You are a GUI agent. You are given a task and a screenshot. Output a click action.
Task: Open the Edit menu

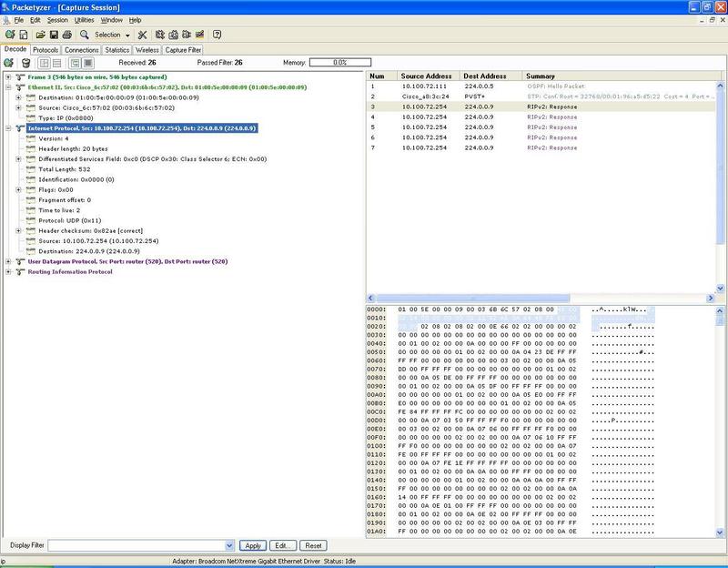[35, 20]
